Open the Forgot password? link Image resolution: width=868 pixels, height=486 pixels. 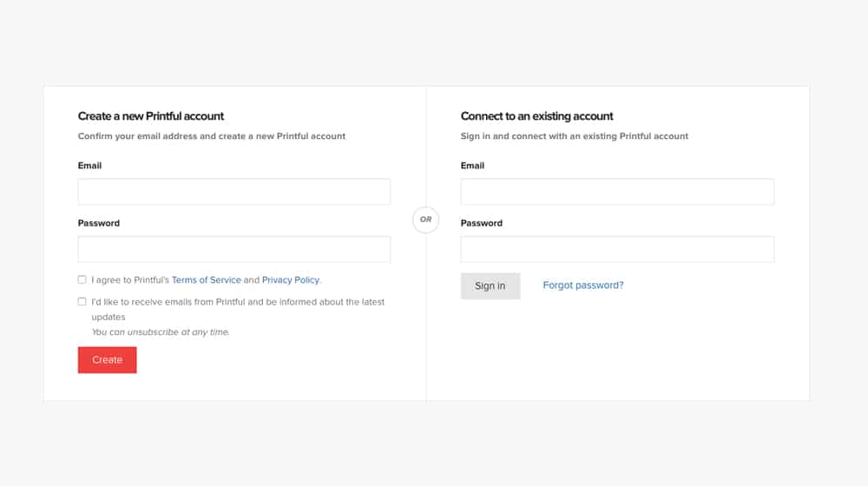(x=583, y=285)
